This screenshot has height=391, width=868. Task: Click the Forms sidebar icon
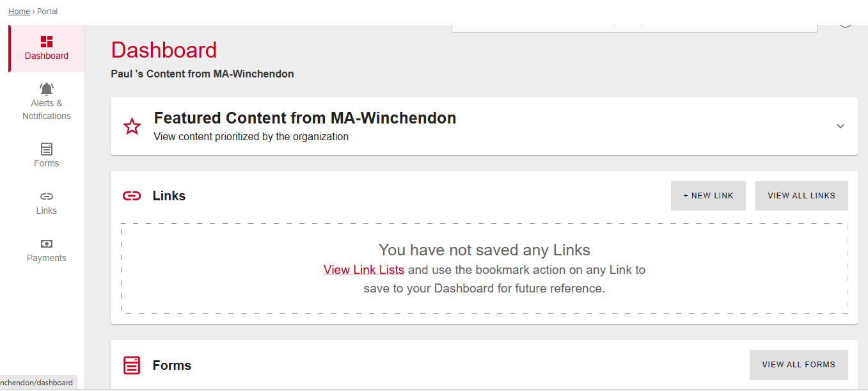(47, 149)
